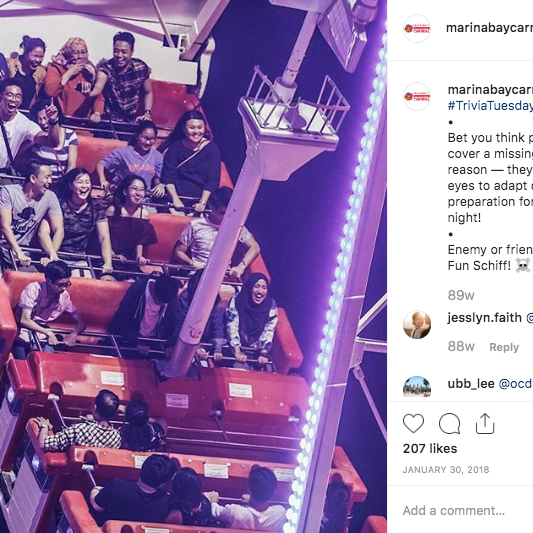Click the carnival ride photo
This screenshot has width=533, height=533.
click(193, 266)
